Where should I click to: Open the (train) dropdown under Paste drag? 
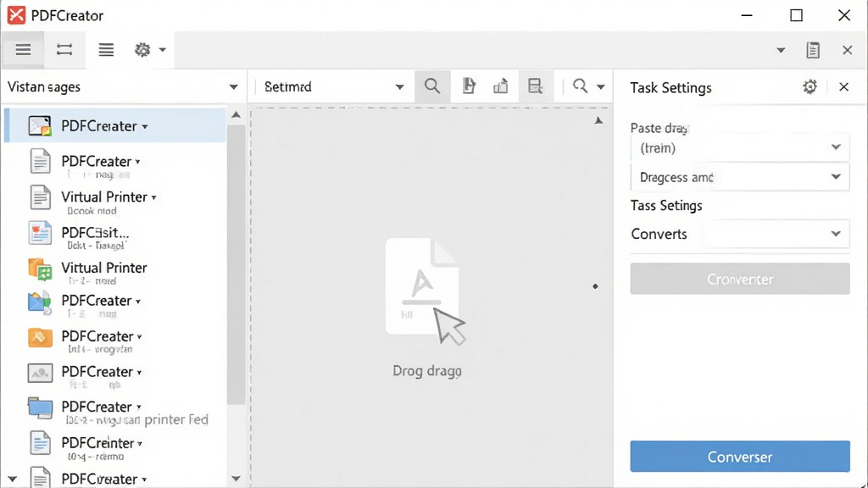[x=739, y=147]
